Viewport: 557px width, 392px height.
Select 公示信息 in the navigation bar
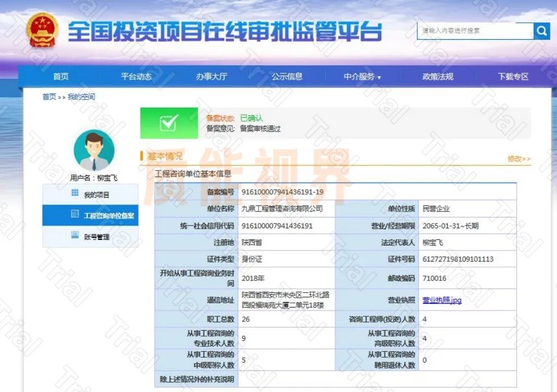click(x=287, y=77)
